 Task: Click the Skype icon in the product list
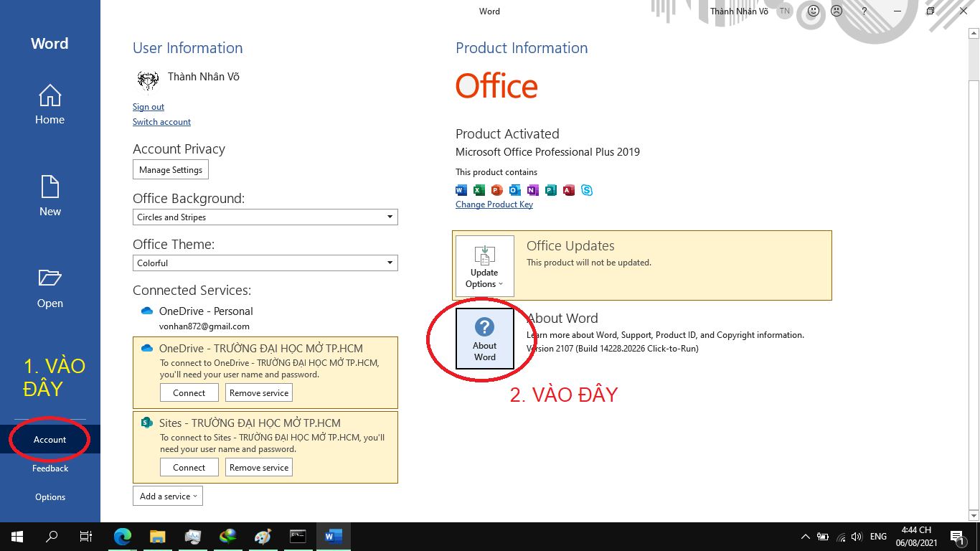click(x=586, y=190)
